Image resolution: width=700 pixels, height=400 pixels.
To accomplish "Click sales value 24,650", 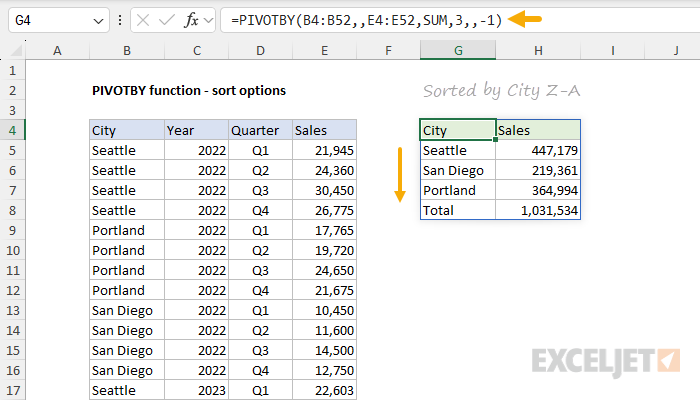I will tap(324, 271).
